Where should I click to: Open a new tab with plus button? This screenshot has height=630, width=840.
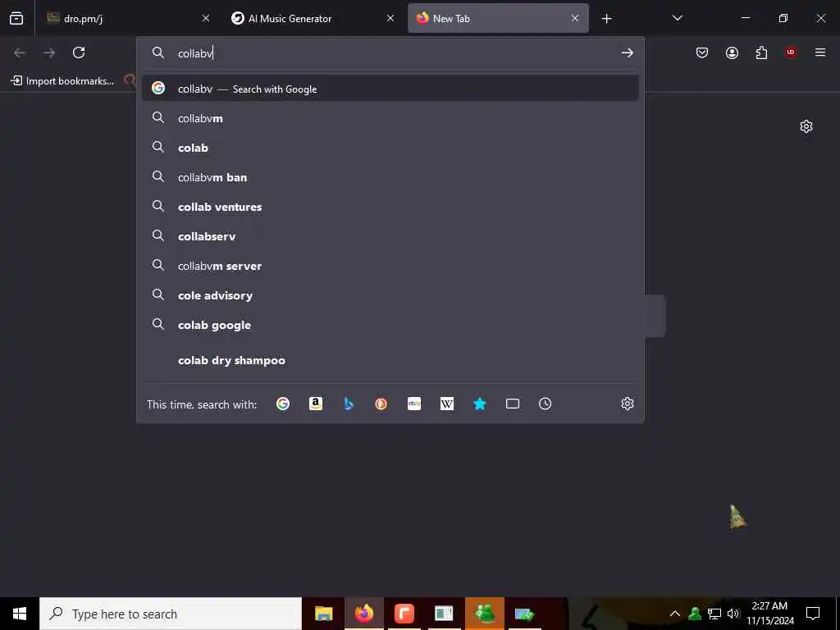coord(606,19)
